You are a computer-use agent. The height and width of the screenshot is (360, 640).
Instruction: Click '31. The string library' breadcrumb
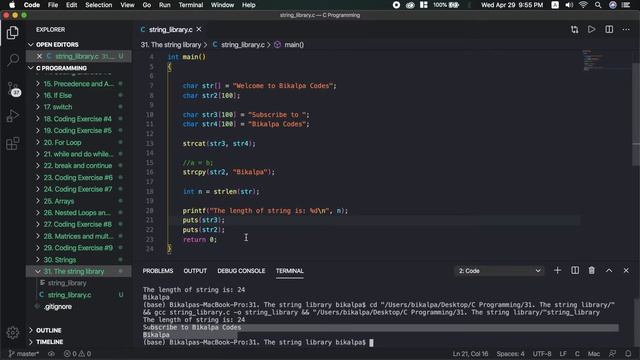171,45
